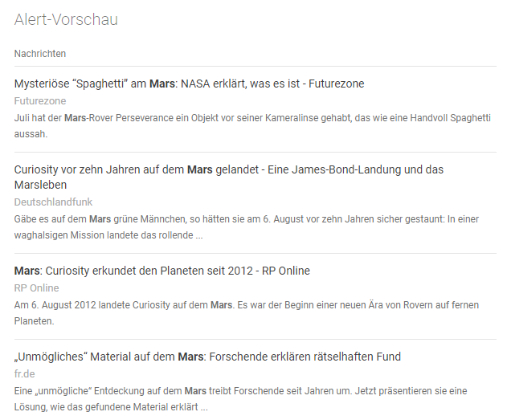The image size is (507, 420).
Task: Click the word aussah in the first snippet
Action: [x=31, y=134]
